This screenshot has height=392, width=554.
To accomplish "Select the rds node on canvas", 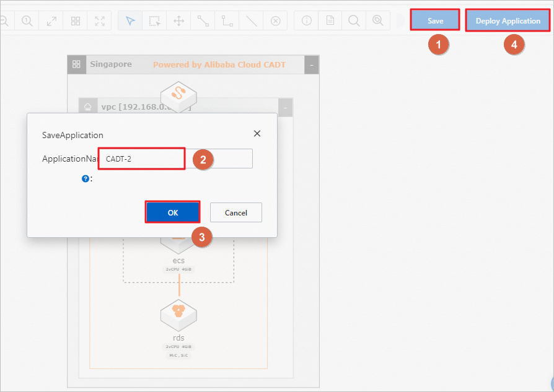I will point(178,315).
